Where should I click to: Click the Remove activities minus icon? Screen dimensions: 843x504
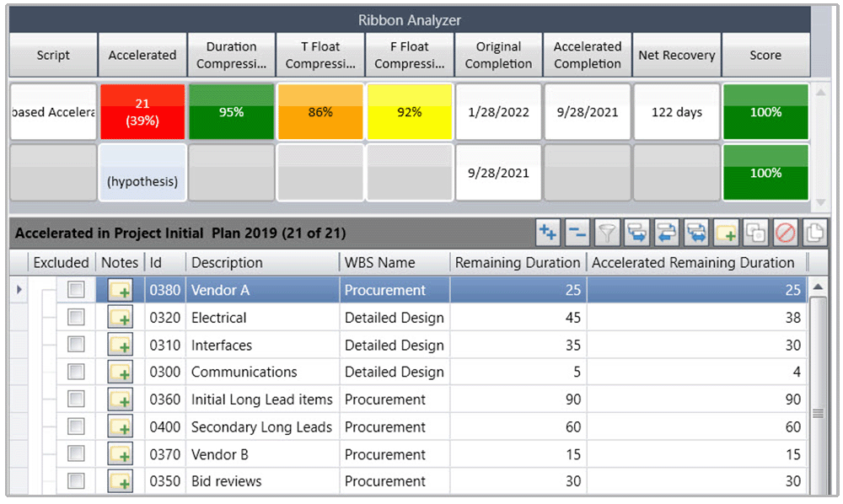click(578, 233)
